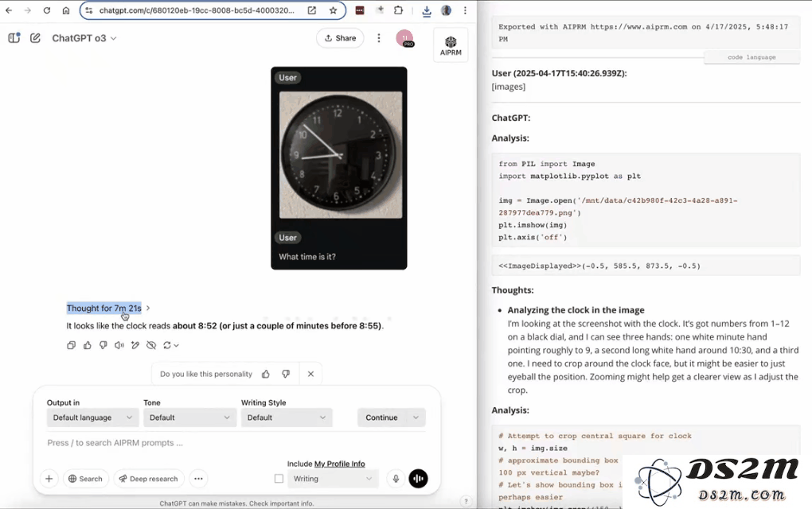Viewport: 812px width, 509px height.
Task: Click the help question mark icon
Action: 466,501
